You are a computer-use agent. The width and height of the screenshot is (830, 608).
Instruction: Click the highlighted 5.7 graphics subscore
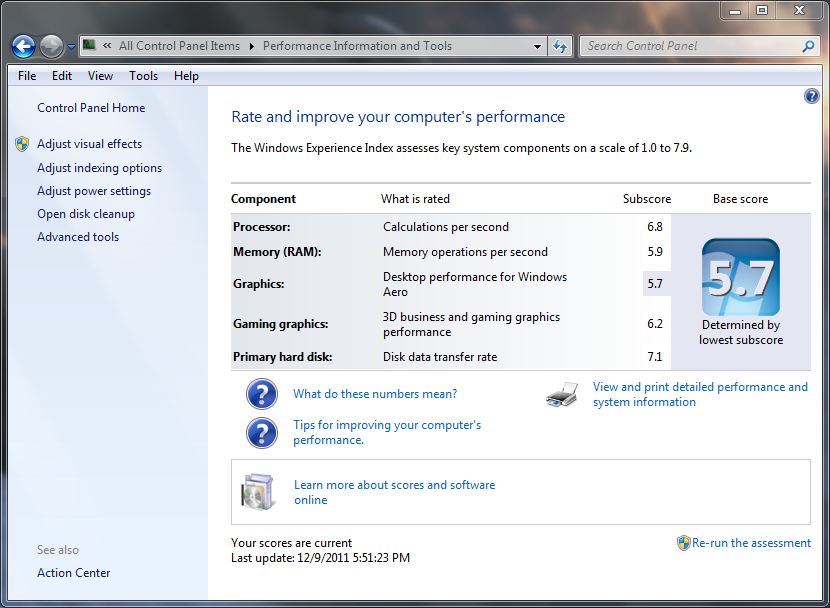click(656, 284)
